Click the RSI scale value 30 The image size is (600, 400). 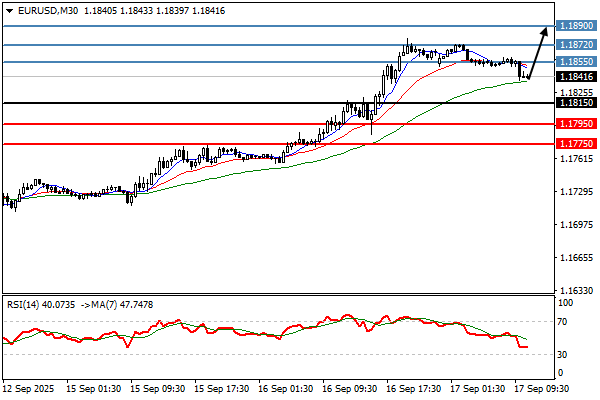[562, 355]
